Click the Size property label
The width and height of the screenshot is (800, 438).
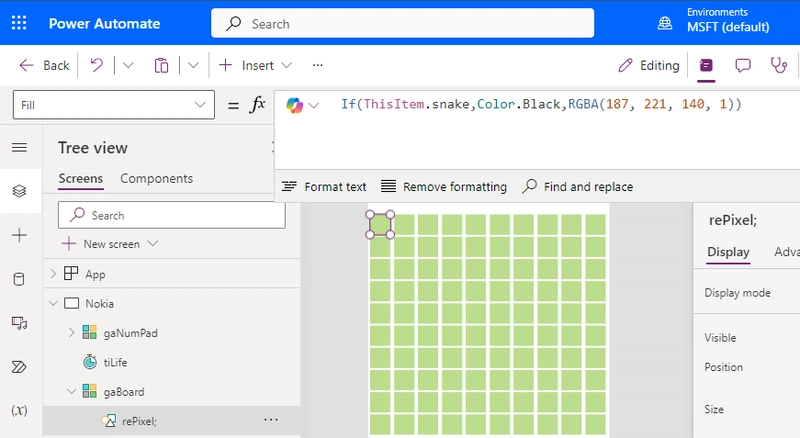pos(714,409)
